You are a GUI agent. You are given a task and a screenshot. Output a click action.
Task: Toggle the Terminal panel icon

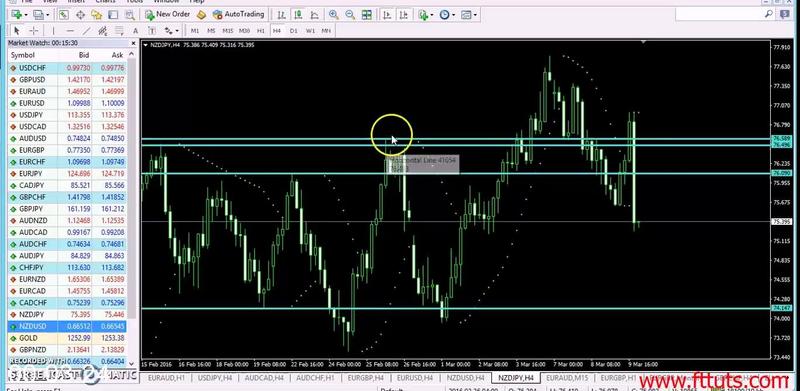[x=113, y=14]
